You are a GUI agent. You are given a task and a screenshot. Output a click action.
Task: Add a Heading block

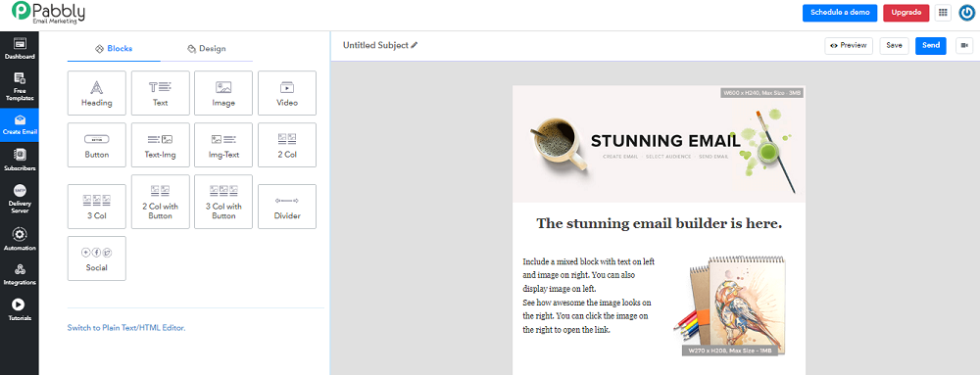click(97, 93)
